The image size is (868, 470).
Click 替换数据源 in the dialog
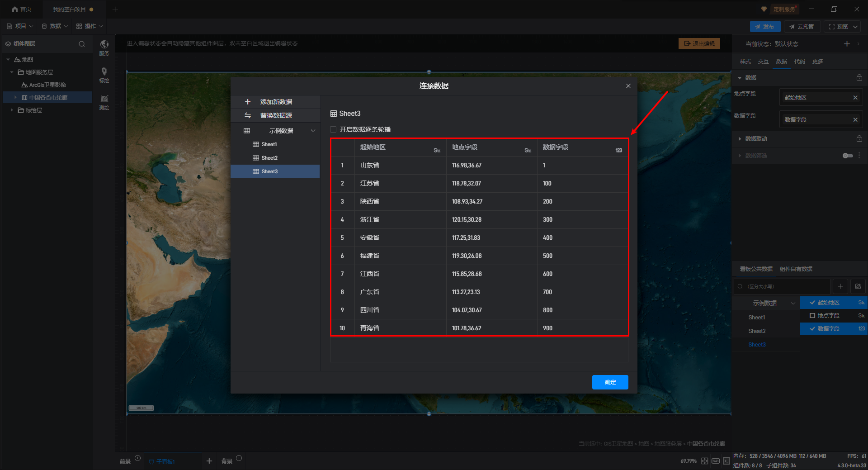(x=276, y=115)
